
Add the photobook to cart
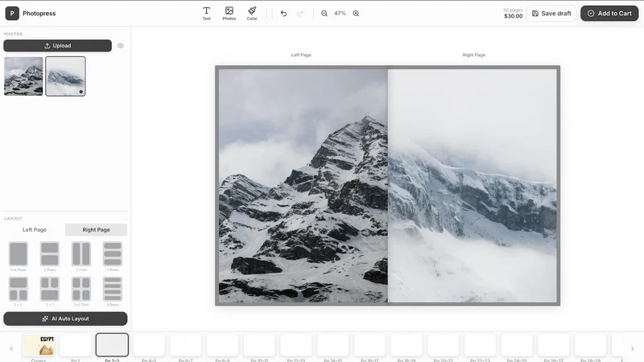609,13
